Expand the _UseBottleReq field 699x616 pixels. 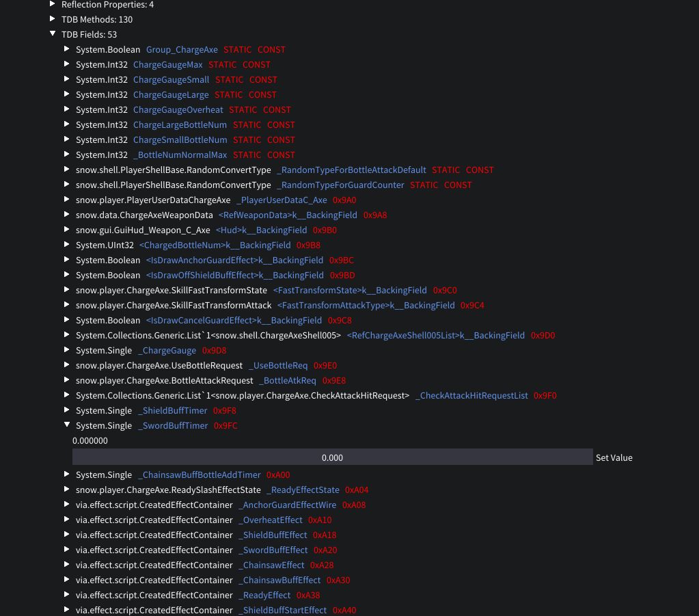pyautogui.click(x=67, y=365)
